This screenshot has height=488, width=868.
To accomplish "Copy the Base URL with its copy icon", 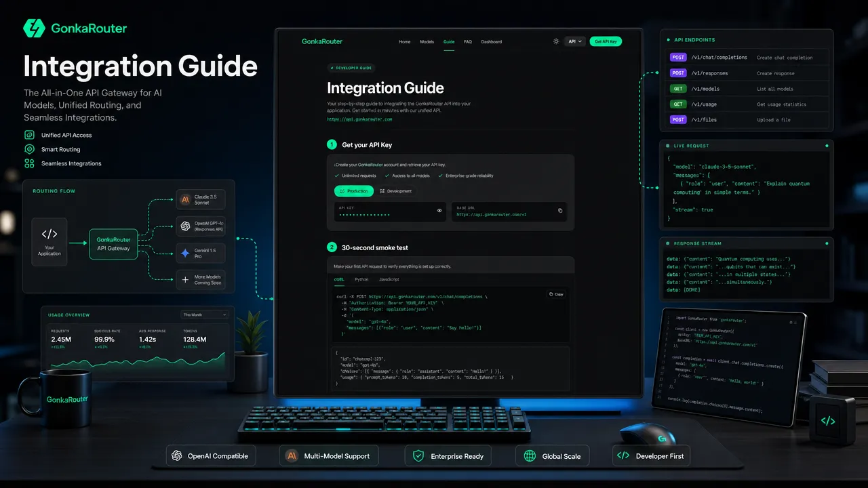I will click(x=560, y=211).
